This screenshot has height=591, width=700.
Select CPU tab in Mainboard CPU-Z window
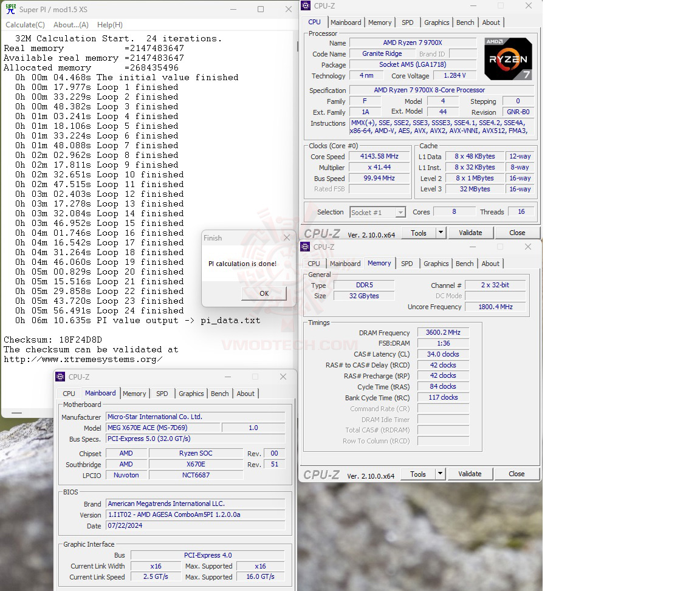pos(69,394)
